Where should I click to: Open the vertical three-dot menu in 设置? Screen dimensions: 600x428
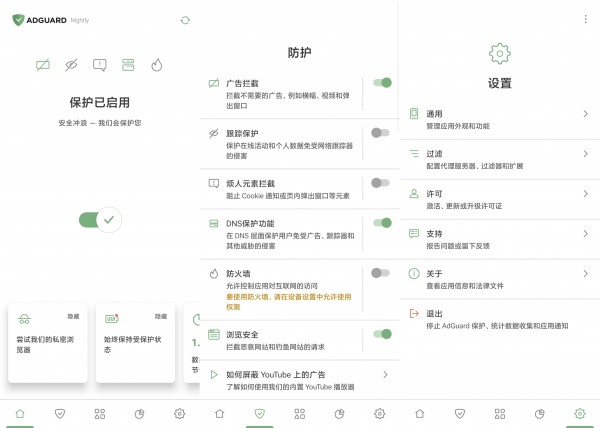pos(585,19)
